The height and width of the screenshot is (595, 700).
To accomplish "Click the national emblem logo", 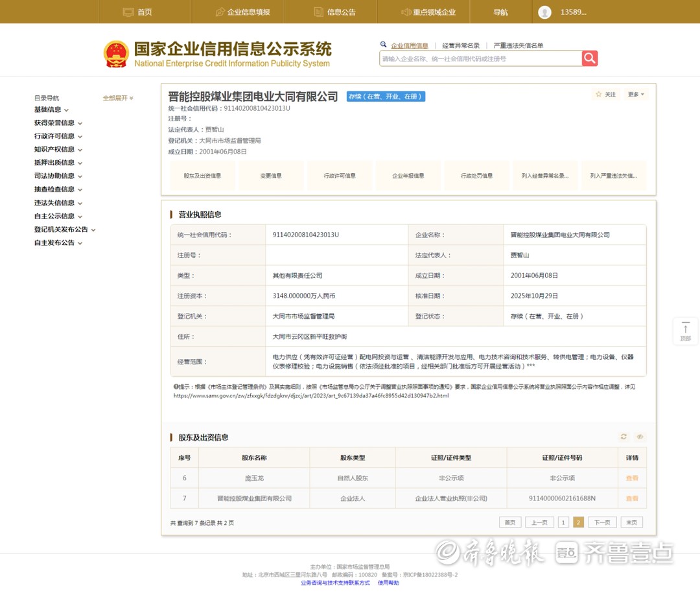I will click(x=116, y=54).
